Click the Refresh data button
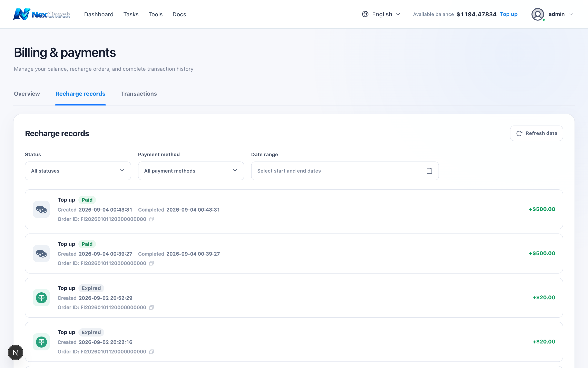This screenshot has height=368, width=588. [x=537, y=133]
